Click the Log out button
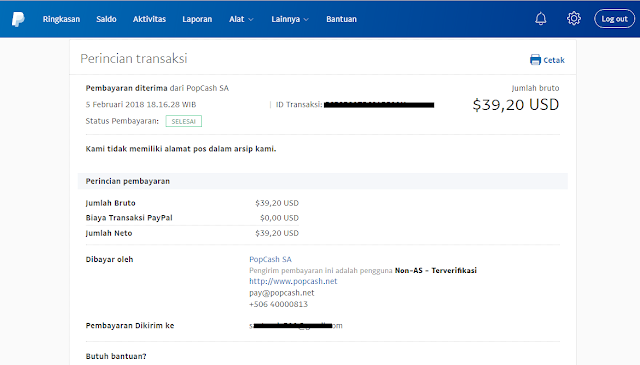The width and height of the screenshot is (640, 365). [614, 19]
